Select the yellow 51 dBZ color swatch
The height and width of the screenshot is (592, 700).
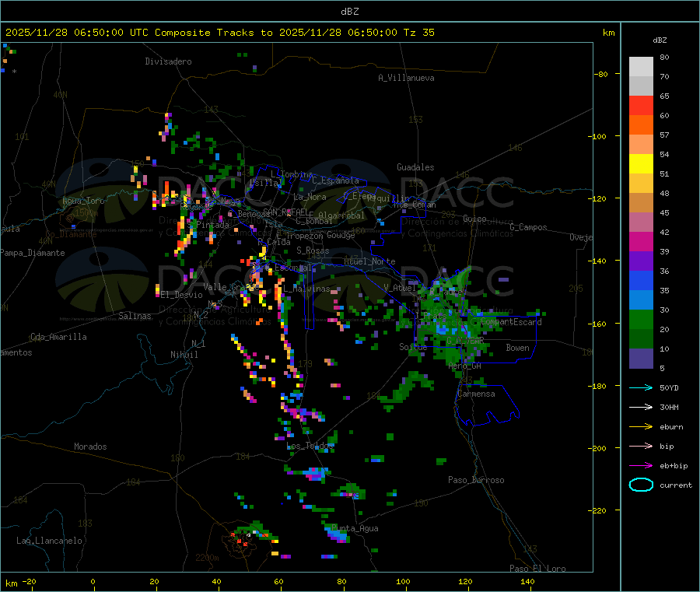point(641,164)
